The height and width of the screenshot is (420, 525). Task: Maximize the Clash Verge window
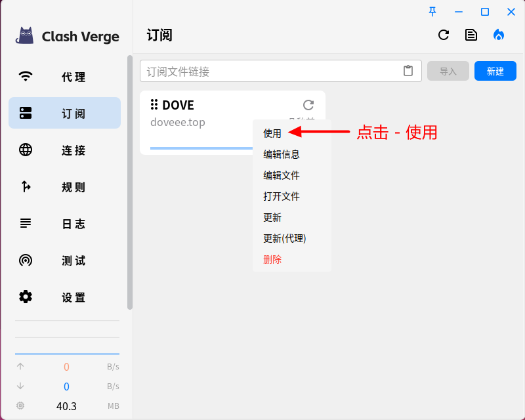485,12
